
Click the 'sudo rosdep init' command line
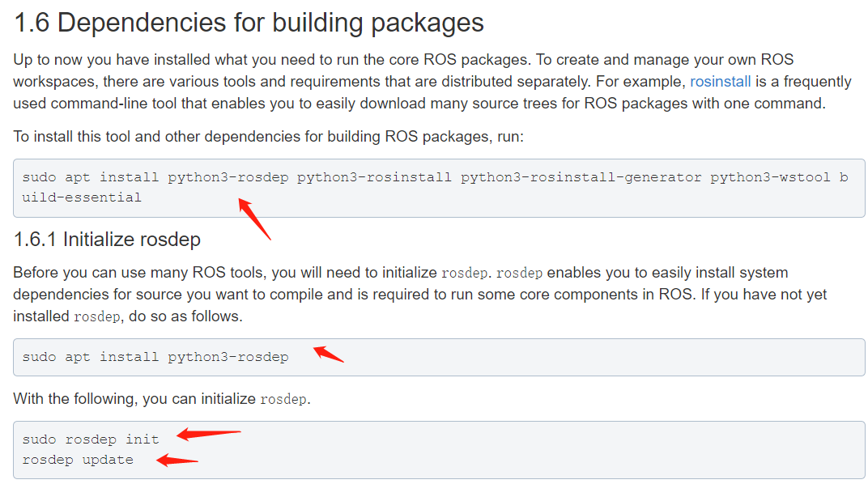91,439
